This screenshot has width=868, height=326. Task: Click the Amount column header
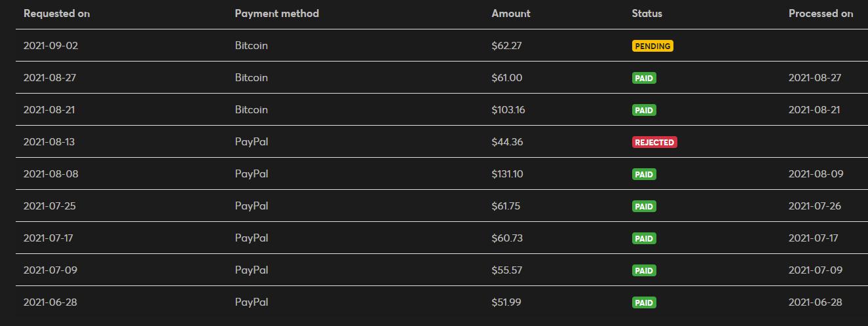(x=511, y=13)
